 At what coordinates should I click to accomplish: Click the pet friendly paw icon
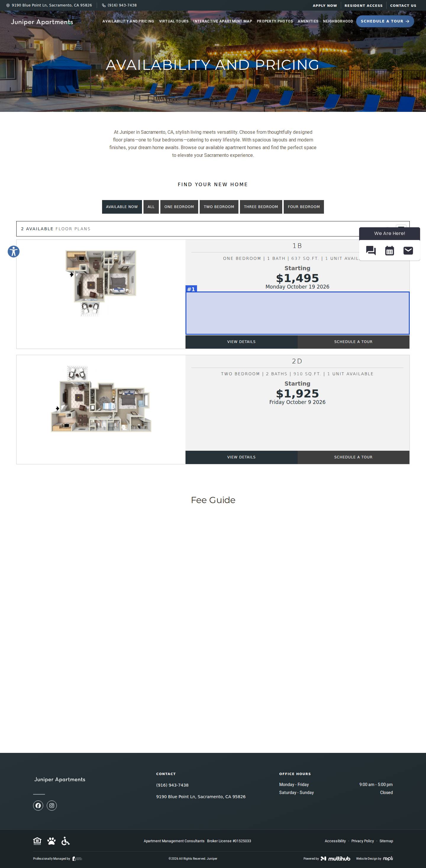[51, 841]
